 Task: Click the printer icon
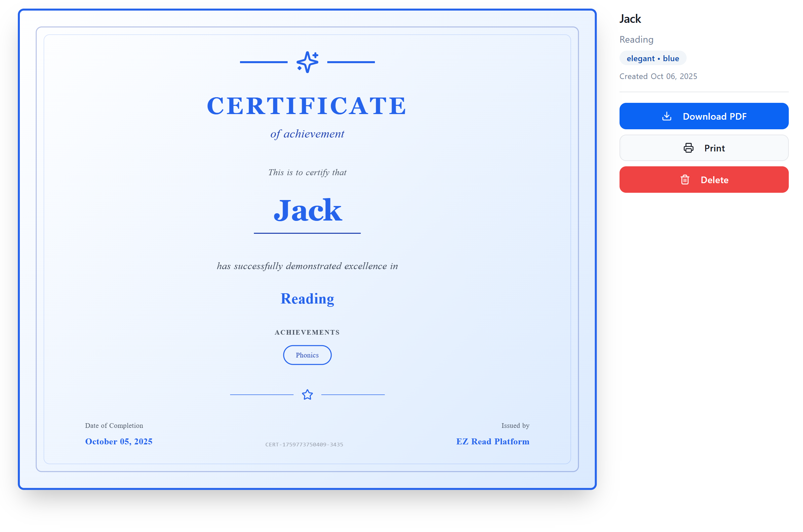click(688, 148)
